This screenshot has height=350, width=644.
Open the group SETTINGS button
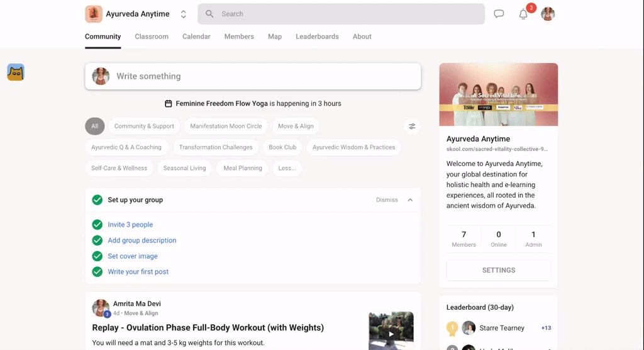[499, 270]
